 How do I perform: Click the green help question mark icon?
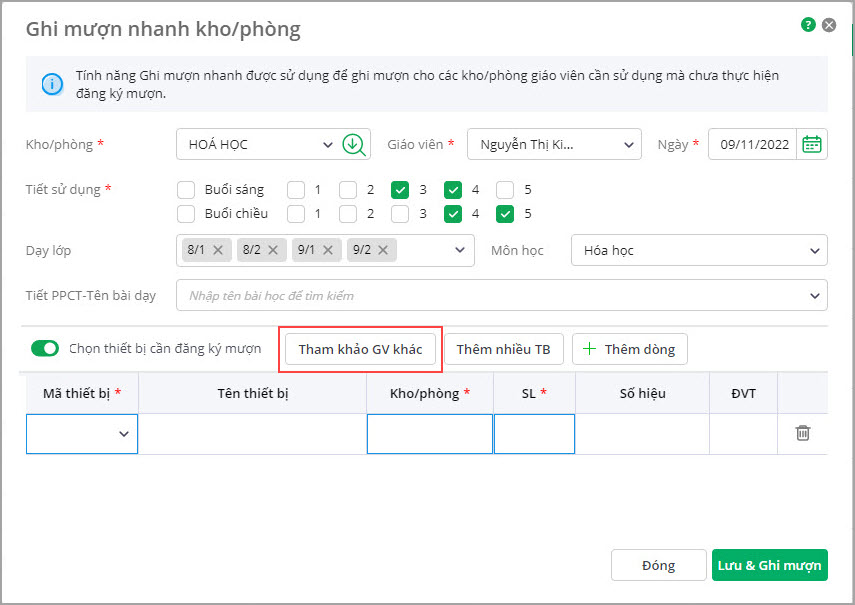click(x=808, y=25)
